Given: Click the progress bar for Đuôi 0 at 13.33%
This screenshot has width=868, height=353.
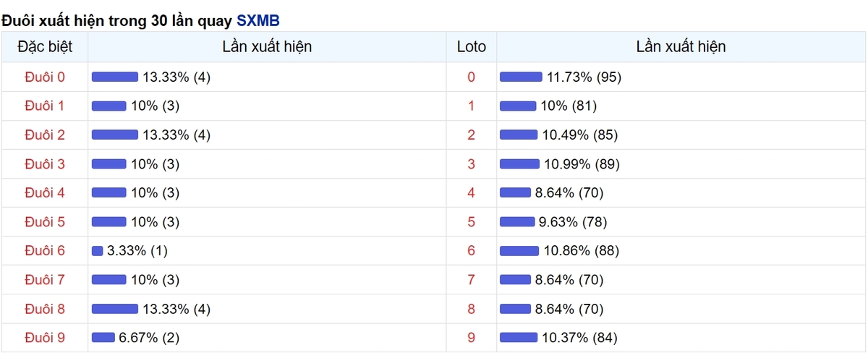Looking at the screenshot, I should click(x=115, y=77).
